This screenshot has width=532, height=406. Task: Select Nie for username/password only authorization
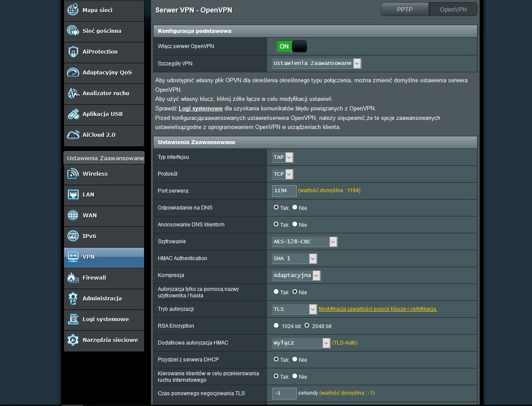tap(295, 292)
